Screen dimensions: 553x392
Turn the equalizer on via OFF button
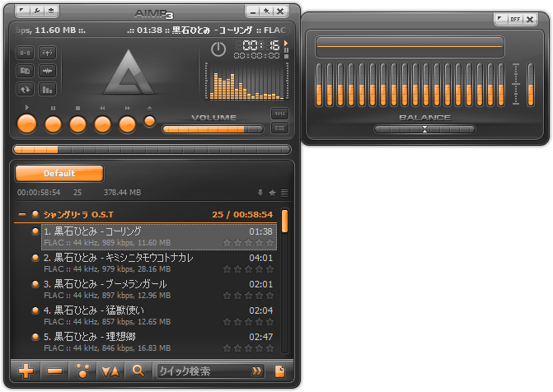tap(515, 20)
